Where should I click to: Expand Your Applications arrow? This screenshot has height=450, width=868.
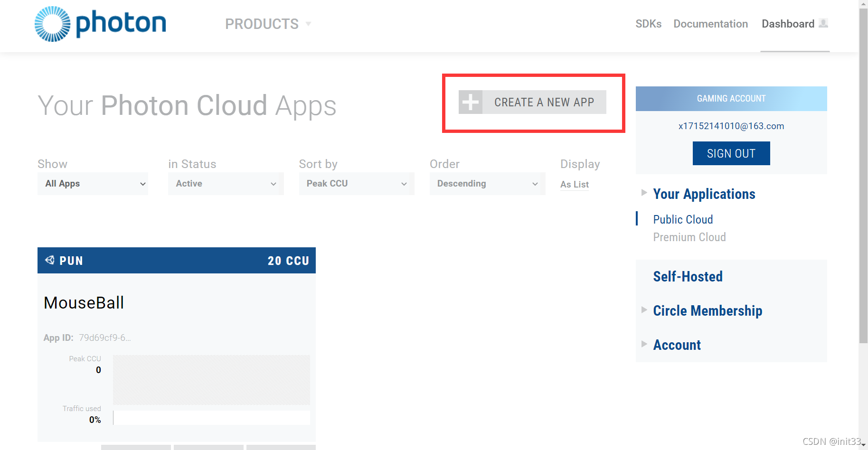[x=644, y=192]
